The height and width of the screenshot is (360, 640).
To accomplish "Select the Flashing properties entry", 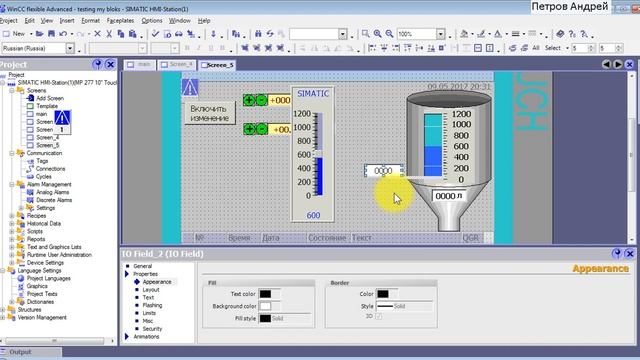I will [x=152, y=305].
